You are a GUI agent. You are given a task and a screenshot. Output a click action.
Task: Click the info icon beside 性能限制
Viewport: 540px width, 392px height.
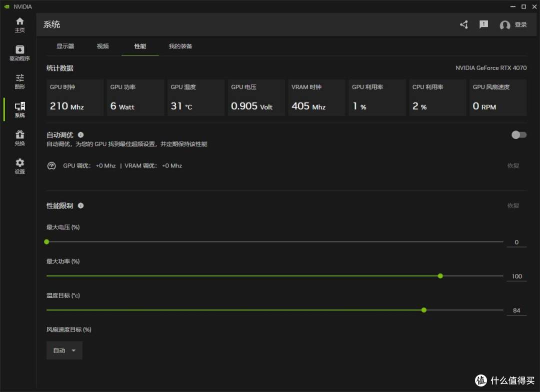point(80,205)
